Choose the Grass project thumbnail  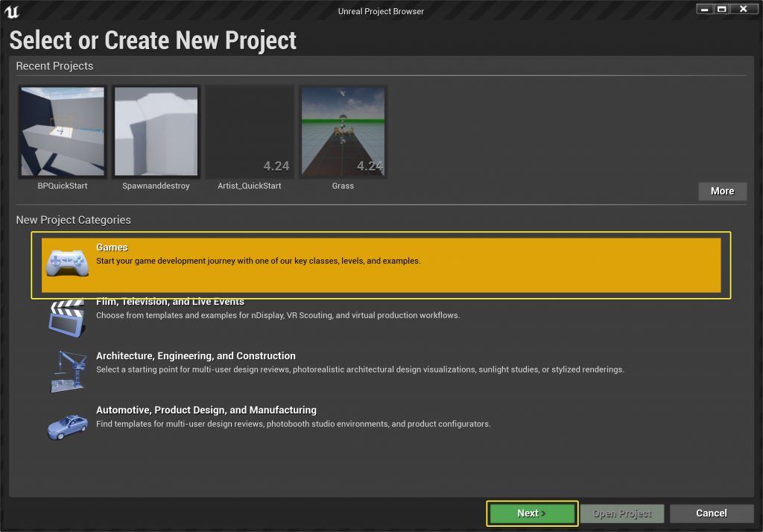coord(343,132)
